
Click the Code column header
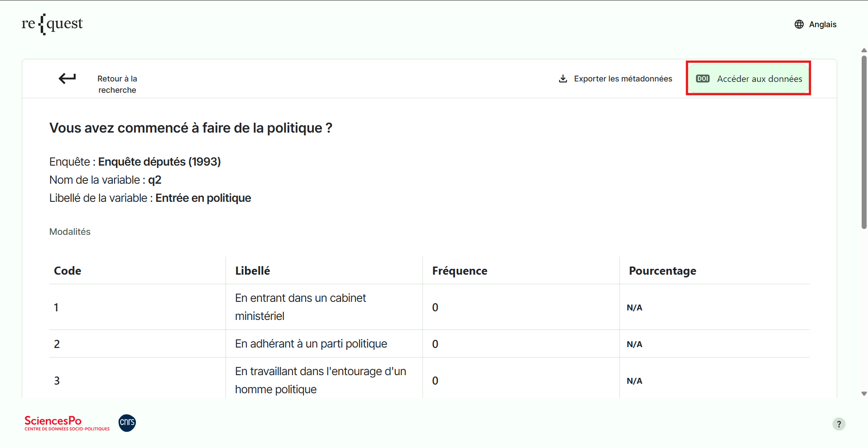click(x=67, y=271)
